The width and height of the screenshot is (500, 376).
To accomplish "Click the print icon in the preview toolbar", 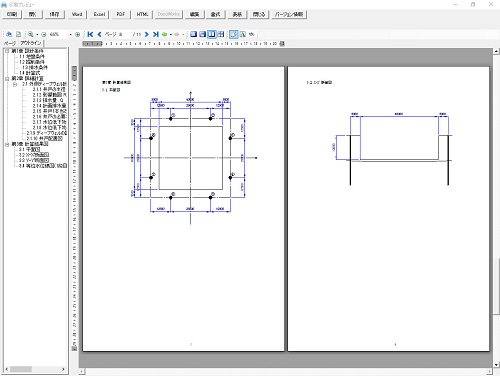I will click(9, 34).
